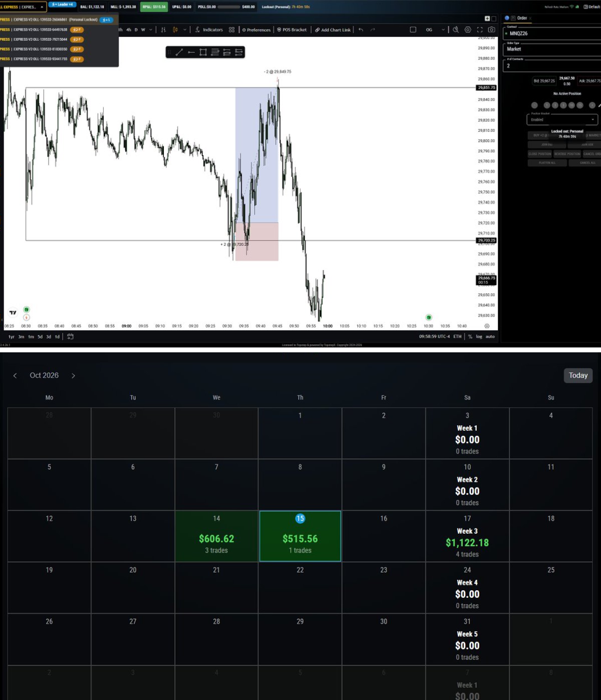Screen dimensions: 601x700
Task: Click the Contract field showing MNQZ26
Action: (552, 33)
